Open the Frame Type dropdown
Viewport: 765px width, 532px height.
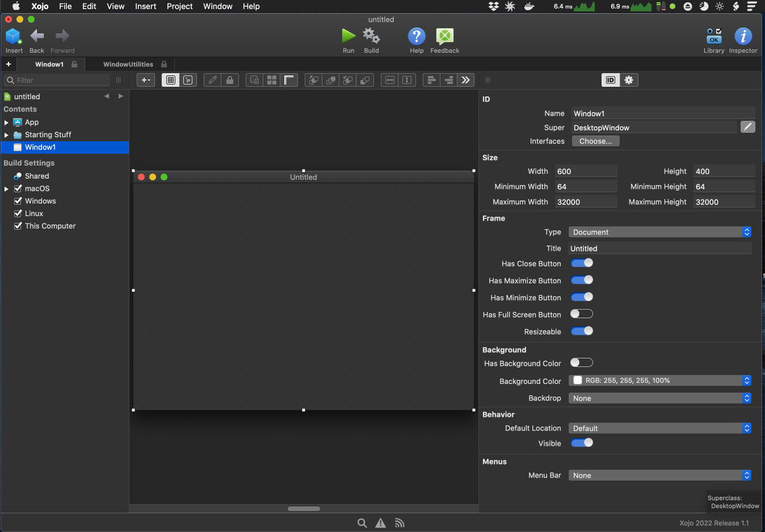[660, 232]
